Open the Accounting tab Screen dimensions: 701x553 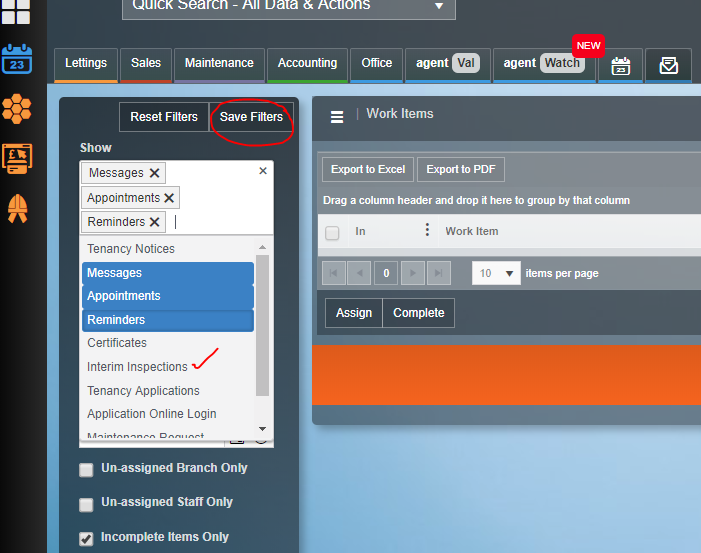pyautogui.click(x=307, y=63)
